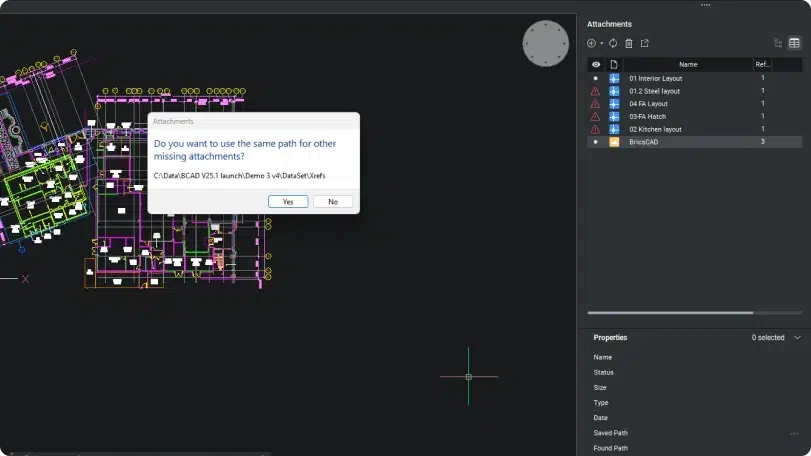Click the Ref count column header

[x=763, y=64]
